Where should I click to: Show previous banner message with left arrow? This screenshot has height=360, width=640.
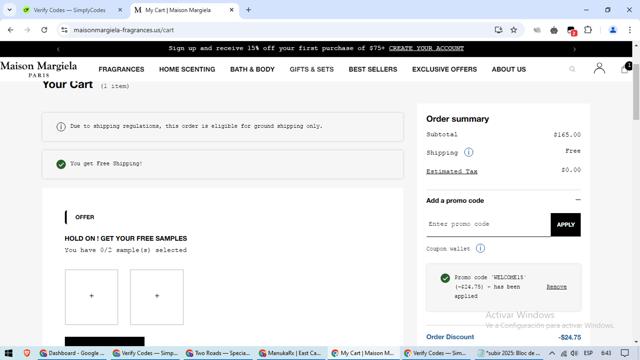(x=58, y=49)
